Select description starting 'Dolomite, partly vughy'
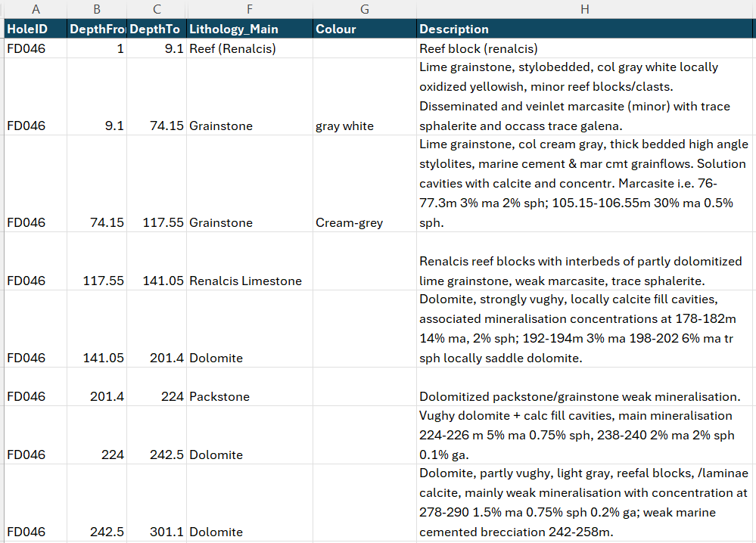This screenshot has width=756, height=543. click(584, 502)
